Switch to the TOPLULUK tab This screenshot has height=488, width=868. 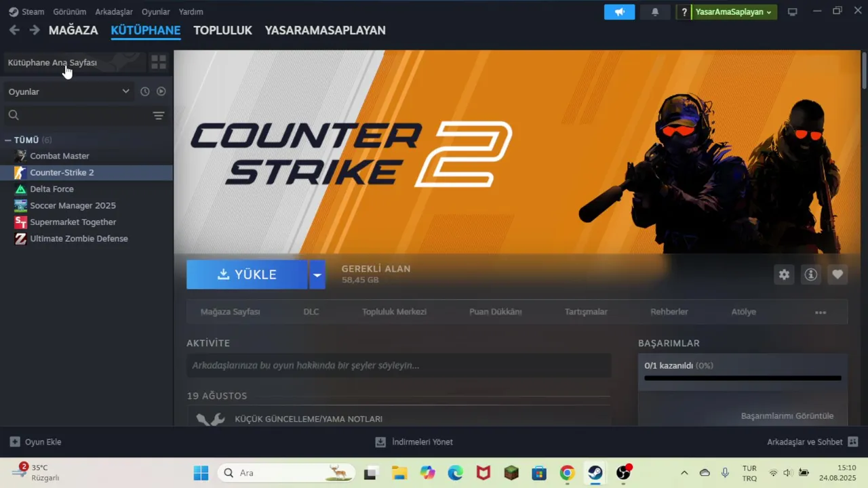(x=222, y=30)
